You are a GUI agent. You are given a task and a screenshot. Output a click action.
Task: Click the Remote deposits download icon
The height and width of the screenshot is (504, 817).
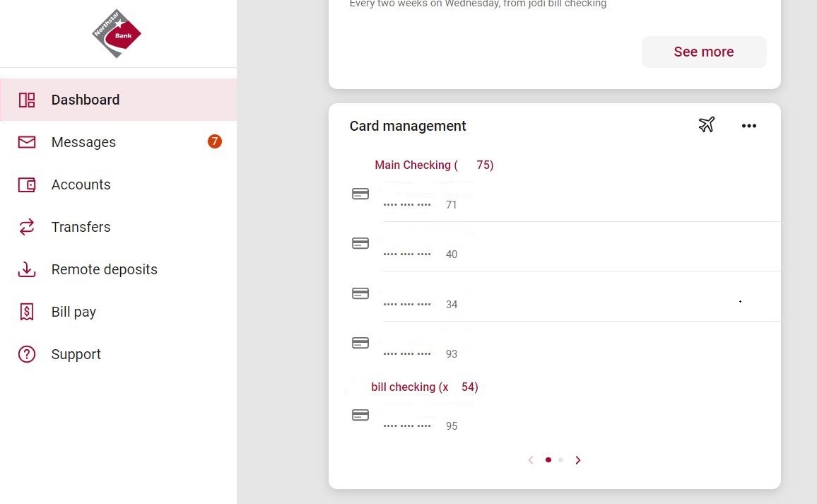[x=27, y=269]
